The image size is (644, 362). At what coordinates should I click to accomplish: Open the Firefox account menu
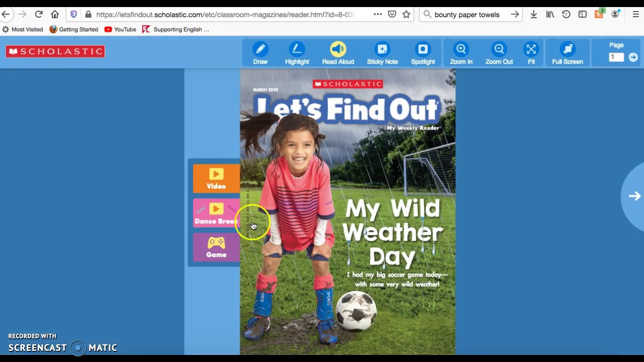[x=615, y=15]
